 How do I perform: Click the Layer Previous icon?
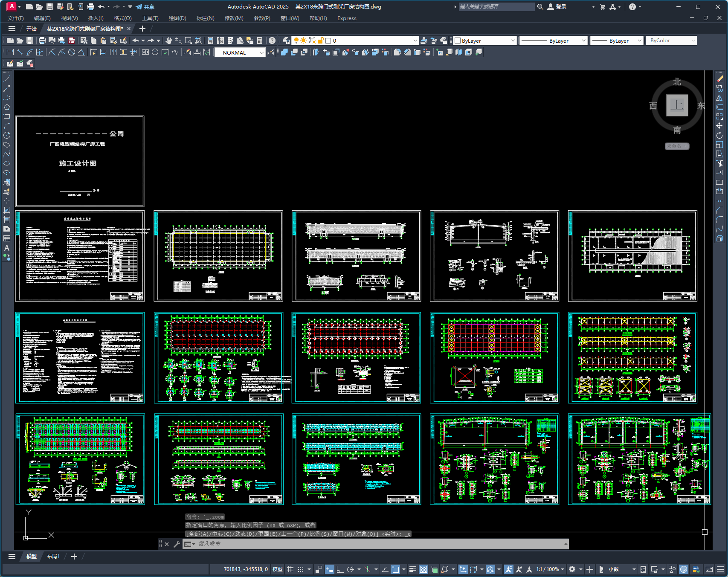(434, 41)
